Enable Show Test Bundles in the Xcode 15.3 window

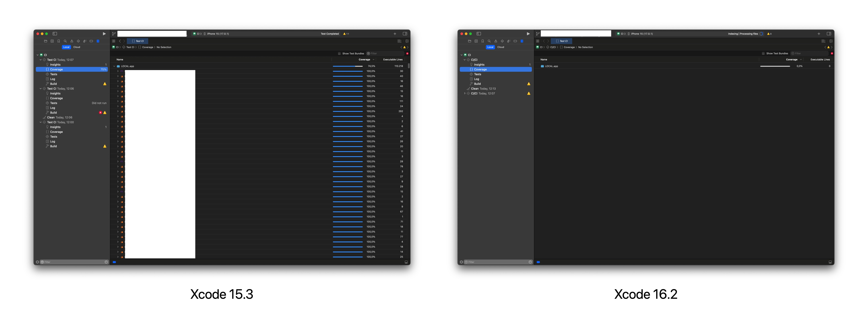point(339,54)
